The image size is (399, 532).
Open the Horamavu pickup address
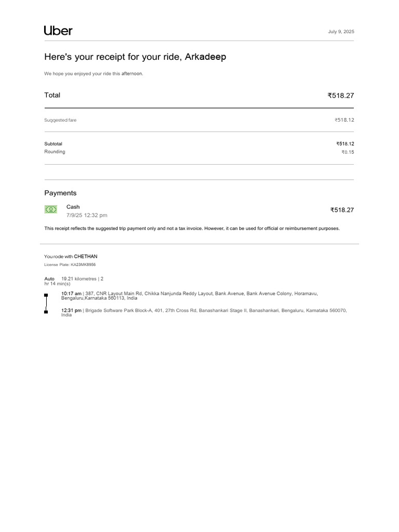189,296
